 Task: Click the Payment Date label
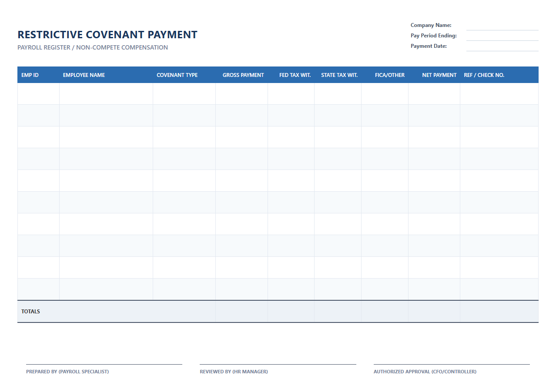429,46
